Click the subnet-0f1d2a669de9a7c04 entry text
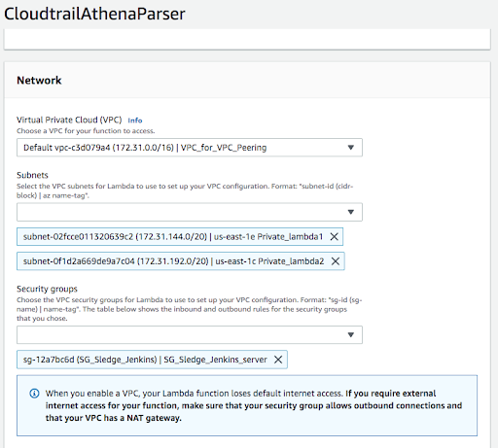 [x=173, y=261]
